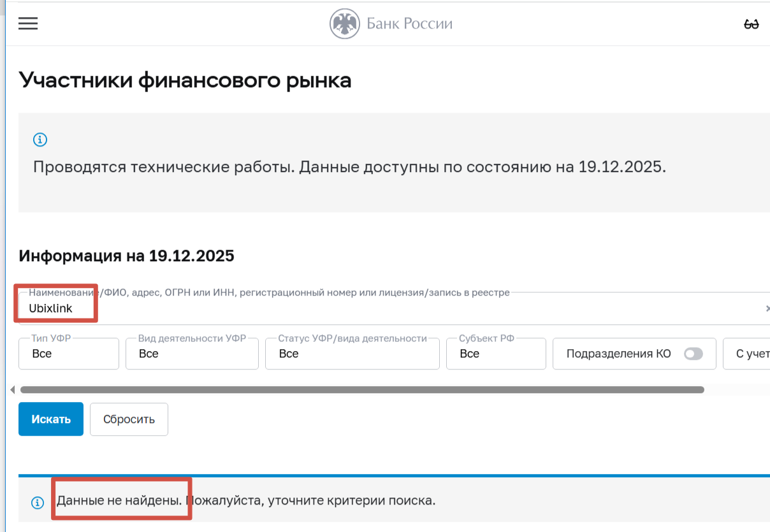Go to homepage via 'Банк России' text
The height and width of the screenshot is (532, 770).
(x=409, y=24)
